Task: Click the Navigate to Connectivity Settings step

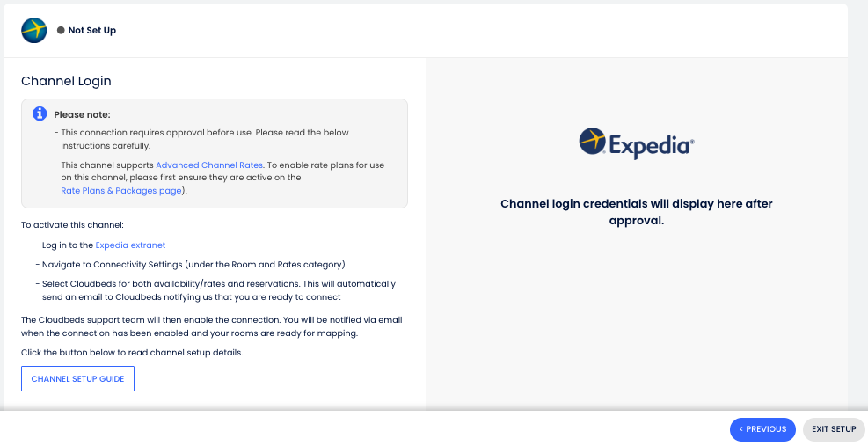Action: click(x=193, y=265)
